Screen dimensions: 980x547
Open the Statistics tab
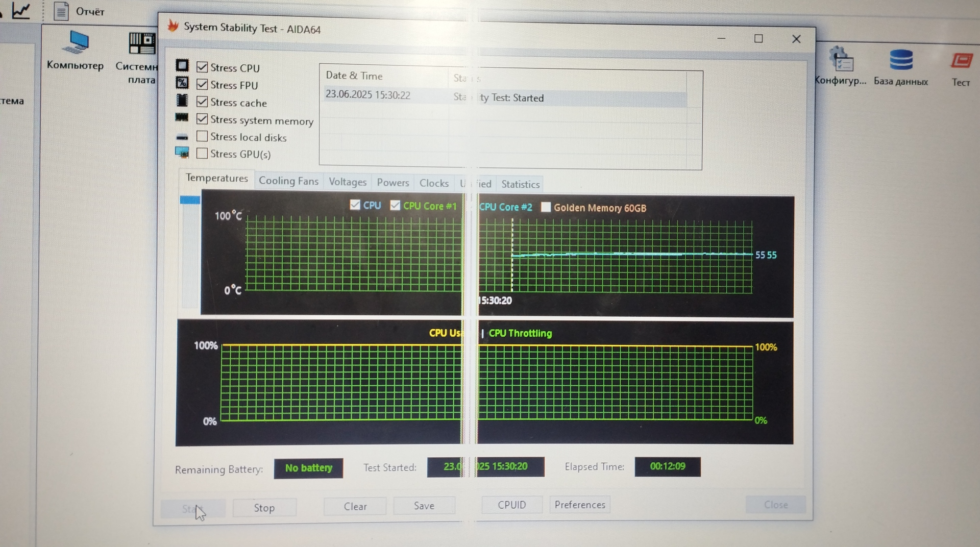click(520, 184)
